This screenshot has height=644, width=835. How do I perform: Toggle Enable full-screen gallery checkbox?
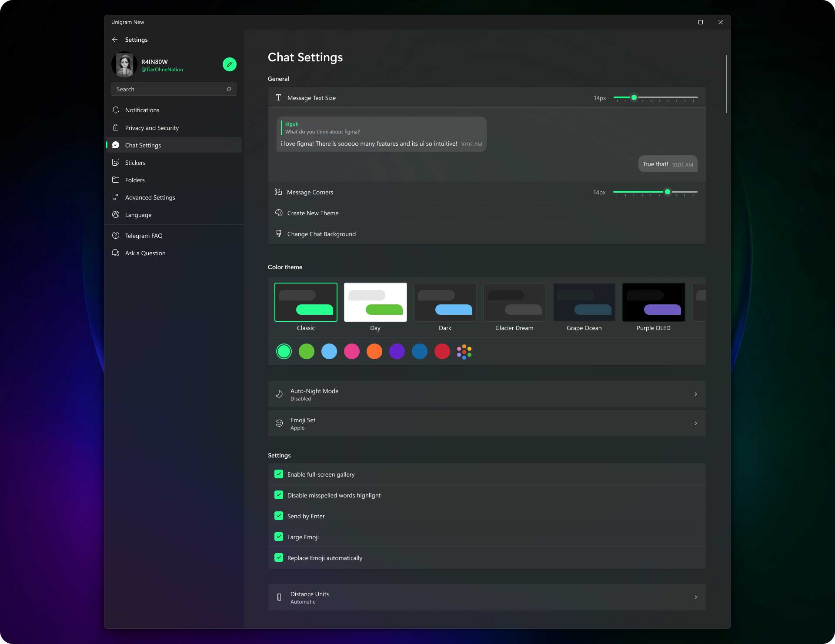tap(279, 474)
